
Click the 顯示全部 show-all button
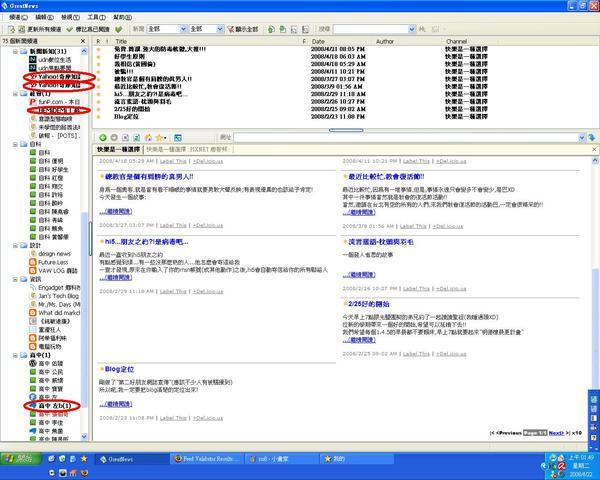[x=243, y=29]
